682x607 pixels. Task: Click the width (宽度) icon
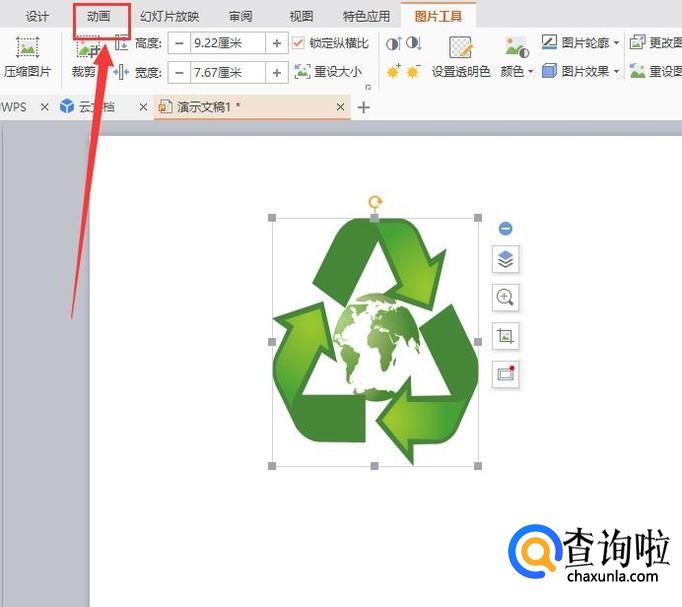pos(121,72)
